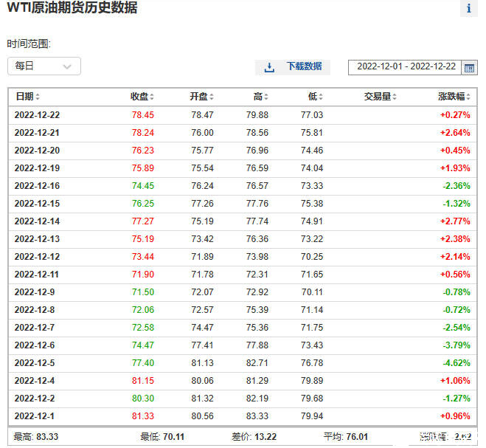Click closing price 74.45
This screenshot has width=486, height=448.
pos(143,186)
